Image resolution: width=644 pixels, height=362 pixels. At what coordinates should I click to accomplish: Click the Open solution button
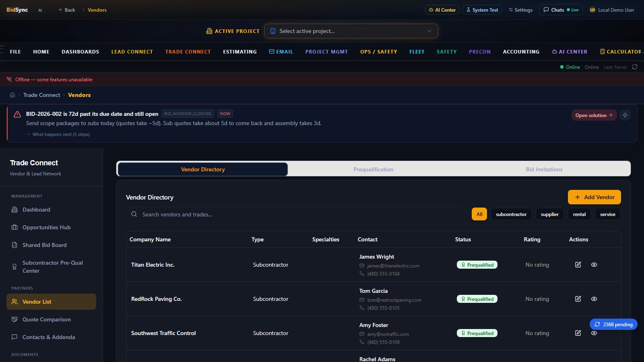tap(594, 115)
